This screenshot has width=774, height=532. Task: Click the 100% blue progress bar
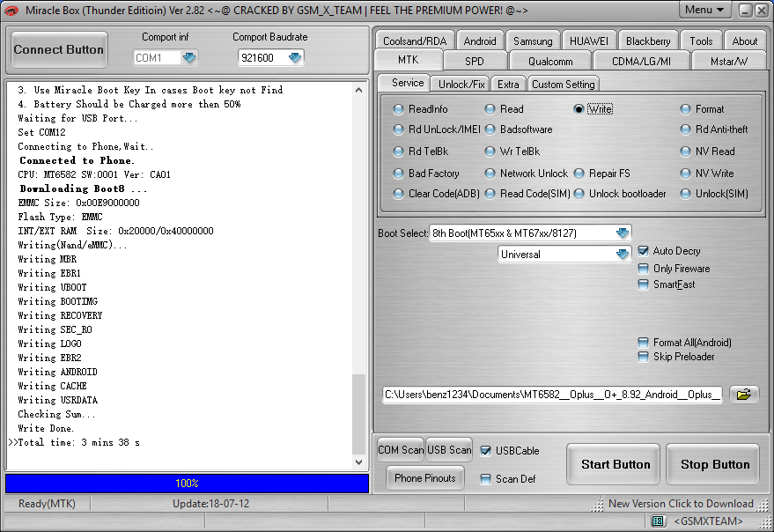point(187,483)
